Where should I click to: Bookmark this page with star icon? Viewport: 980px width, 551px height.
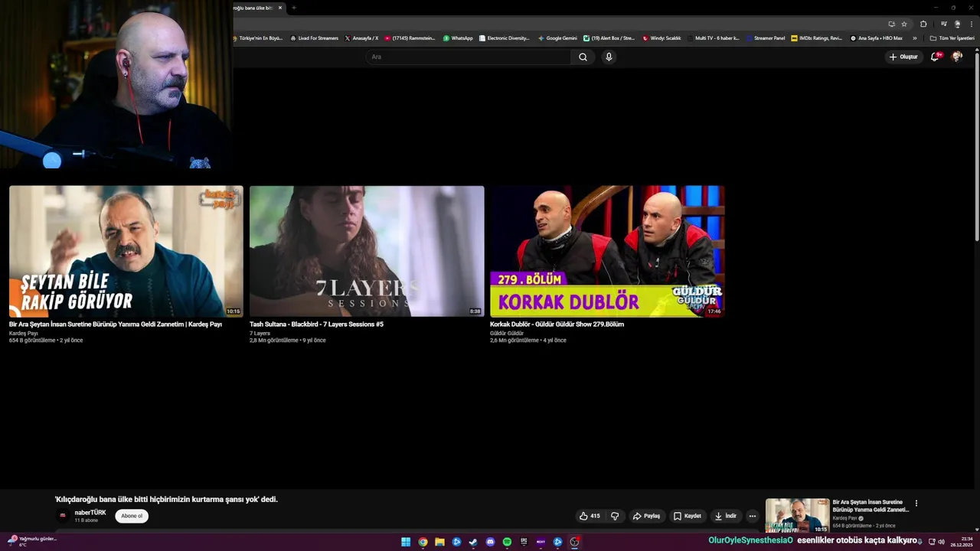pyautogui.click(x=904, y=24)
